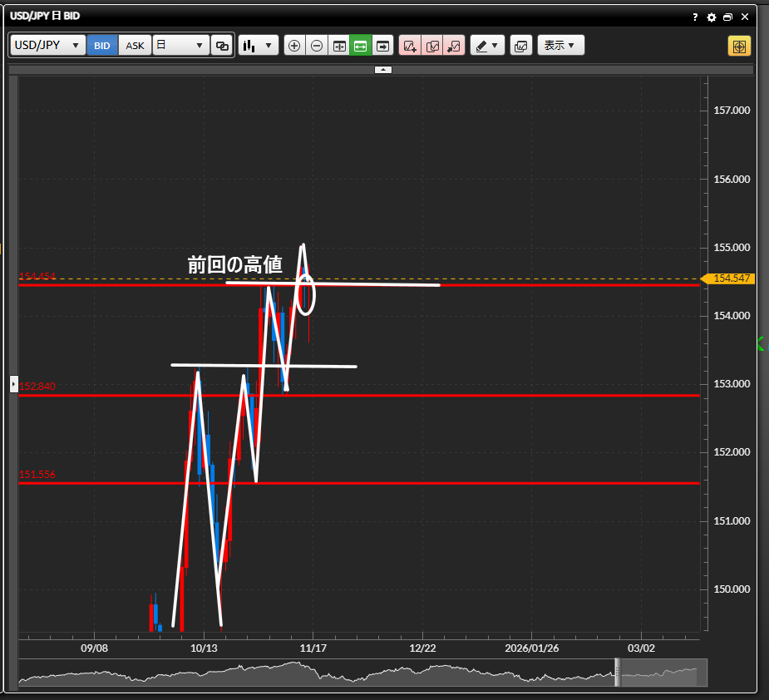The image size is (769, 700).
Task: Open chart settings via the gear icon
Action: point(711,17)
